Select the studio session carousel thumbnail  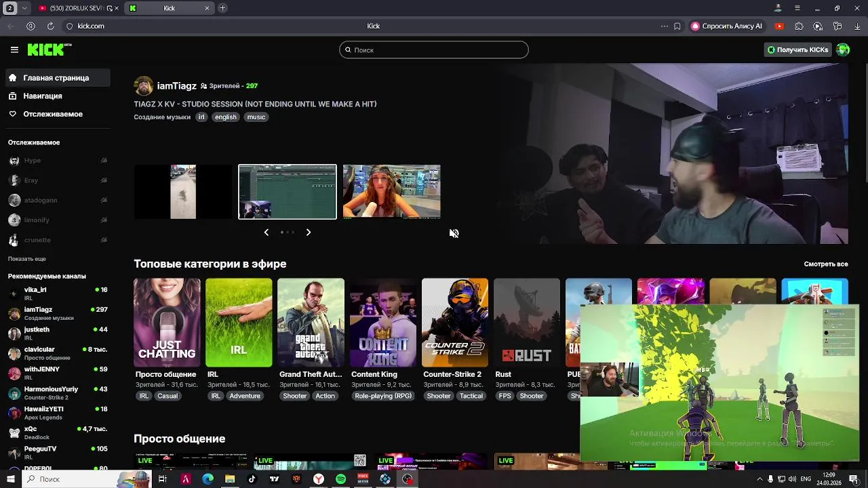(x=288, y=192)
